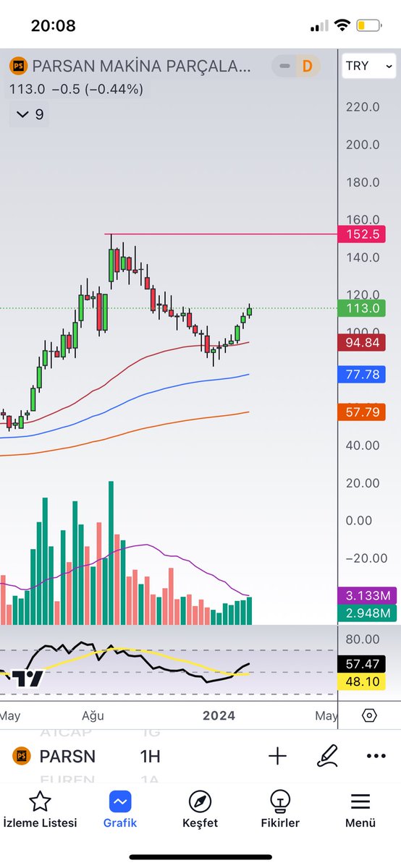
Task: Tap the 160.0 price axis label
Action: [x=363, y=219]
